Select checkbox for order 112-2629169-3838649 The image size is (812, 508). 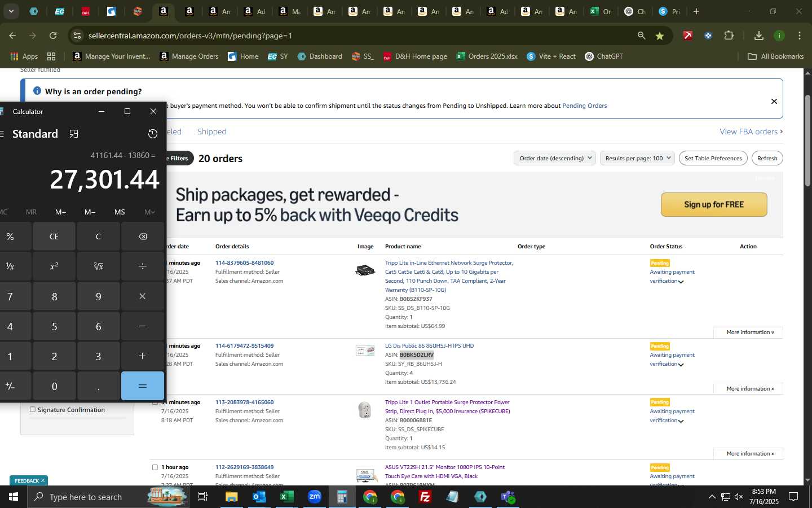(155, 467)
